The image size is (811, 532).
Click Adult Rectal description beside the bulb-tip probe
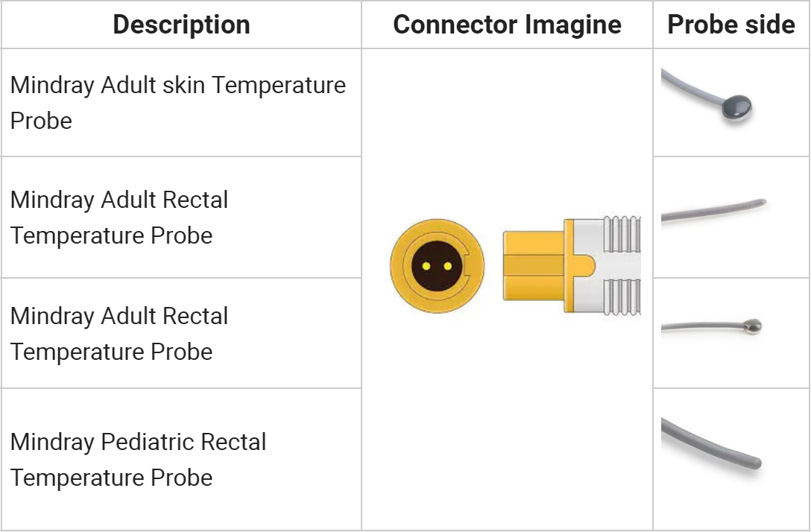[119, 333]
